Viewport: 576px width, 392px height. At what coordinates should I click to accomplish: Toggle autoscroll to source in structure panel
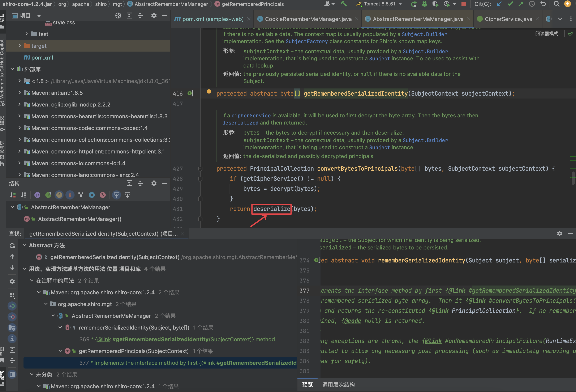(116, 195)
